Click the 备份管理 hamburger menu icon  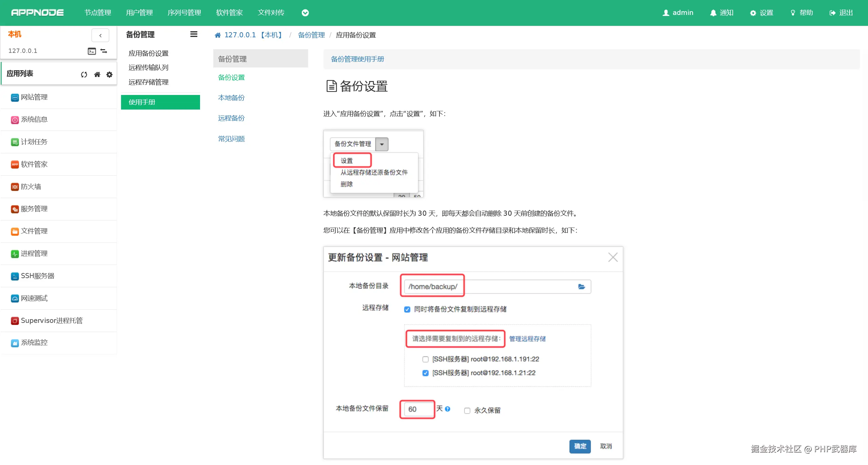point(194,34)
